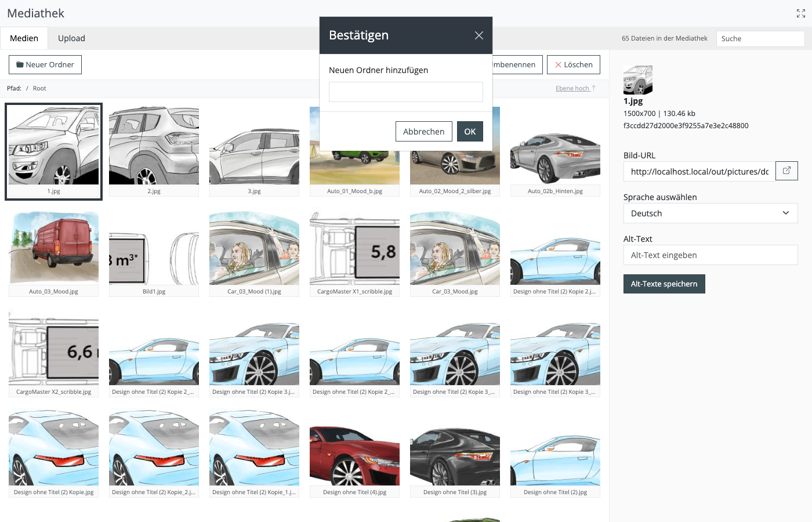Go up one level via Ebene hoch
Viewport: 812px width, 522px height.
[575, 88]
